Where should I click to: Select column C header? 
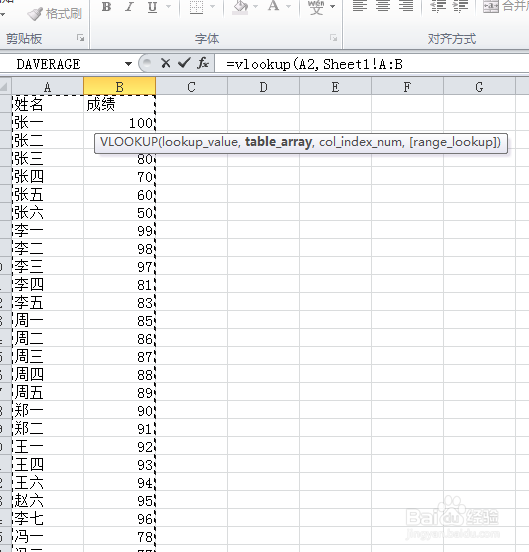pos(191,87)
